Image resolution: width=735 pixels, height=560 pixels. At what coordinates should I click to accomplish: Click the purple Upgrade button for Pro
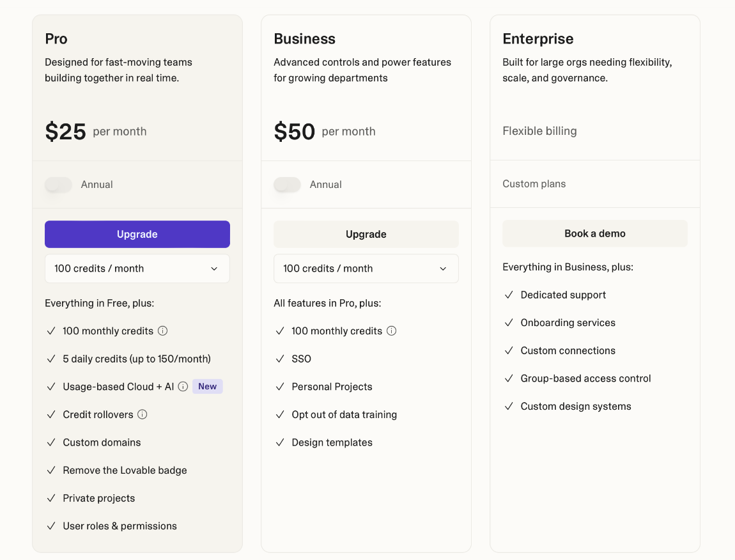pos(137,234)
